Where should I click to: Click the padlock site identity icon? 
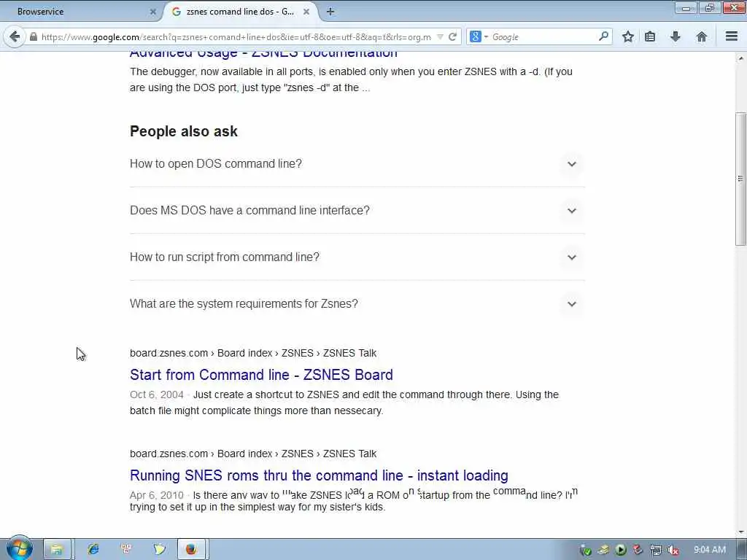tap(34, 36)
